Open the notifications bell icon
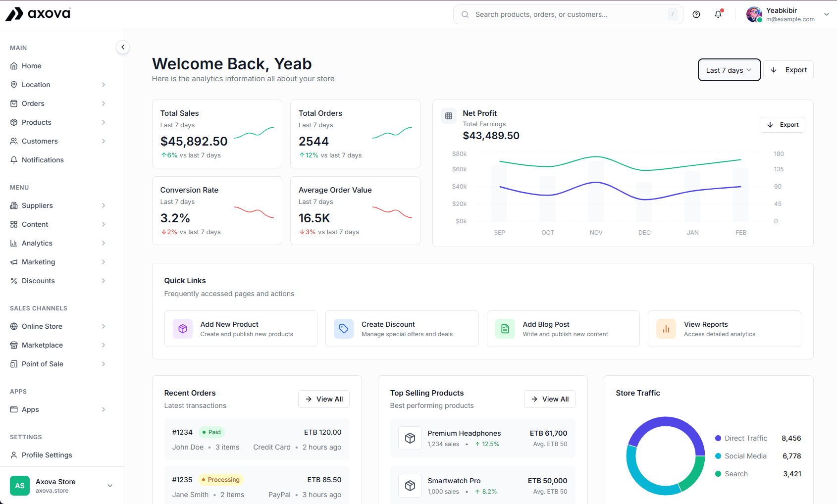 [718, 14]
